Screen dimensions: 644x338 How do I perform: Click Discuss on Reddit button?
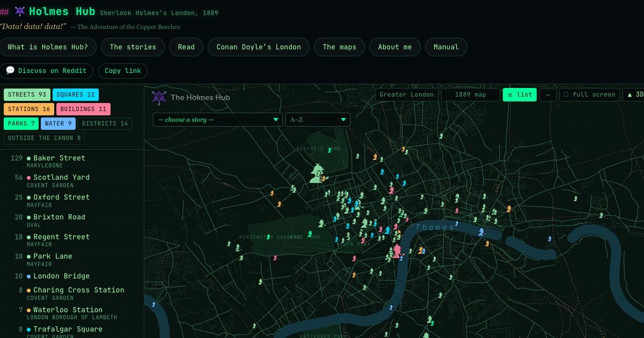coord(47,71)
